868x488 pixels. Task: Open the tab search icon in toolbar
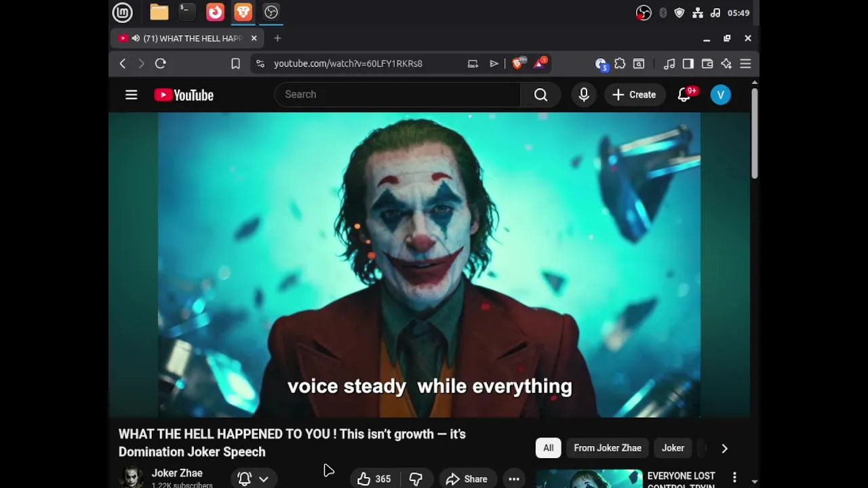(639, 64)
